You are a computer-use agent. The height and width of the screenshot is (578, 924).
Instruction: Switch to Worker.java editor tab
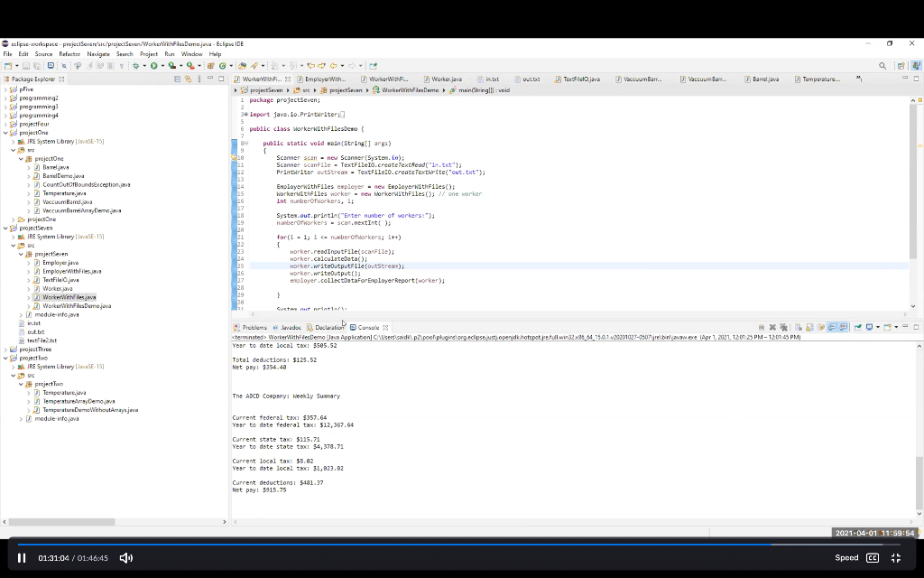tap(446, 79)
